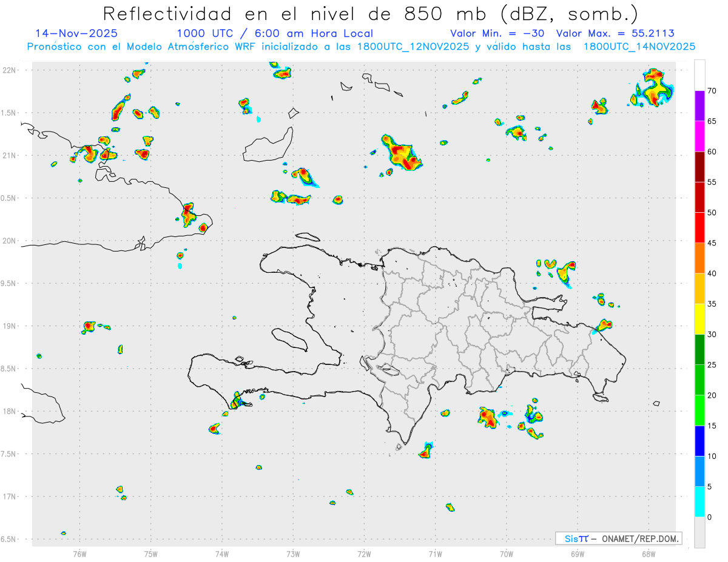
Task: Click the '19N' latitude label
Action: (10, 326)
